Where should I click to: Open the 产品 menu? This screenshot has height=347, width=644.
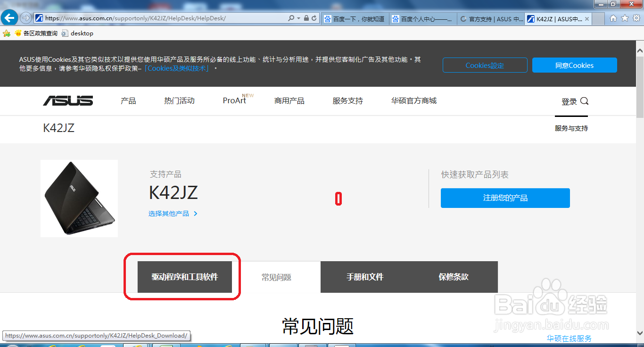tap(128, 101)
